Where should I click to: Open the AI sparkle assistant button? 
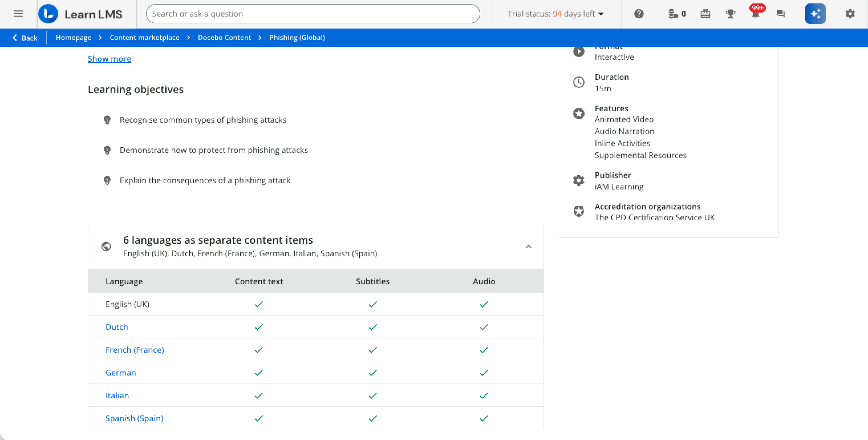coord(815,14)
